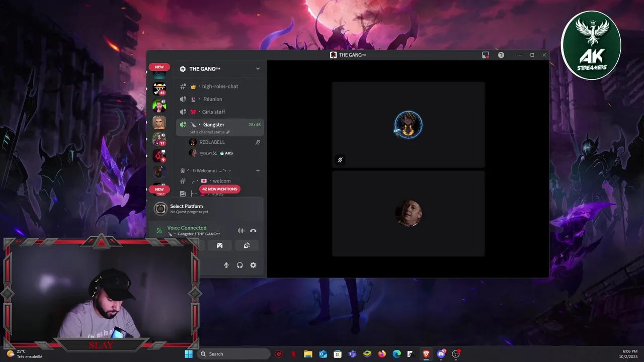The image size is (644, 362).
Task: Open Discord User Settings gear
Action: click(x=253, y=265)
